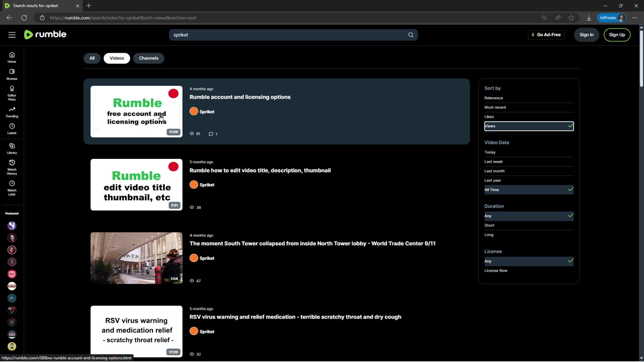Open the purple N featured channel avatar

pos(12,226)
